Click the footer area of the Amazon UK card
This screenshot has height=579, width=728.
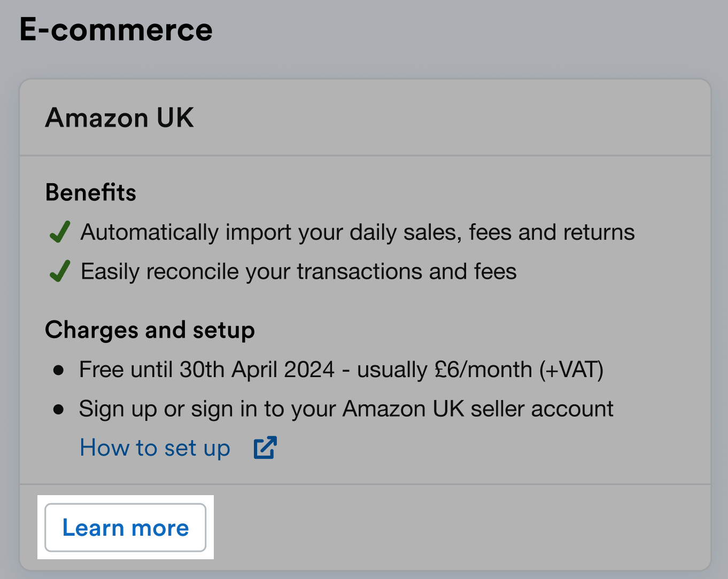[x=428, y=526]
